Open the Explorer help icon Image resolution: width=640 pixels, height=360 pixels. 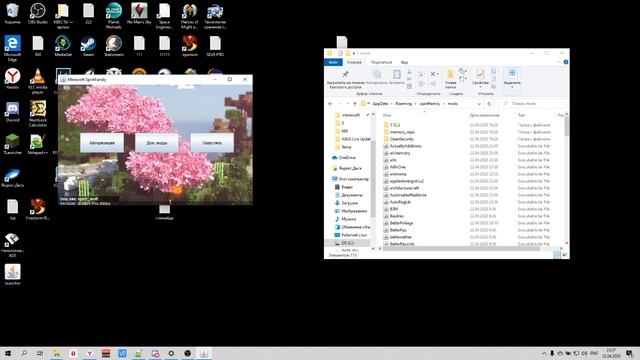[566, 62]
